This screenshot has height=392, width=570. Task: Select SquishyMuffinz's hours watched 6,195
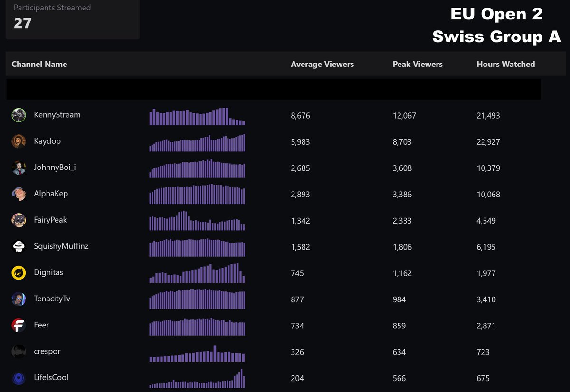(486, 247)
